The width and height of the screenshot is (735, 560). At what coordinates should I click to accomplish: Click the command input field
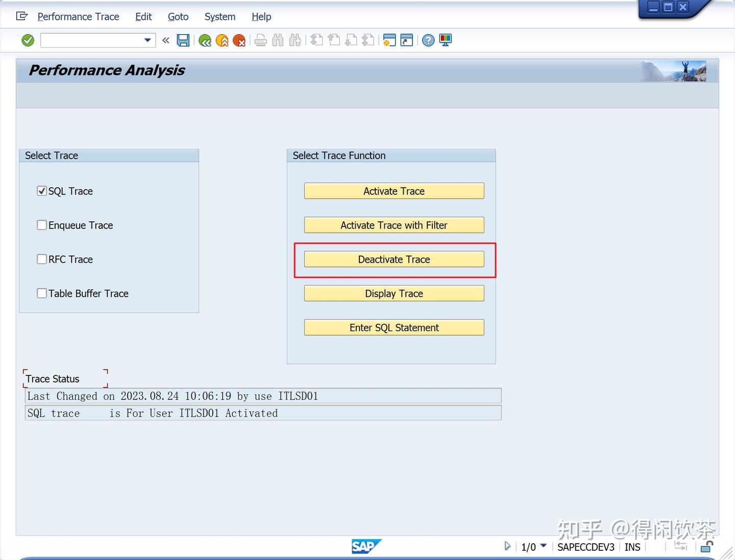pos(91,40)
